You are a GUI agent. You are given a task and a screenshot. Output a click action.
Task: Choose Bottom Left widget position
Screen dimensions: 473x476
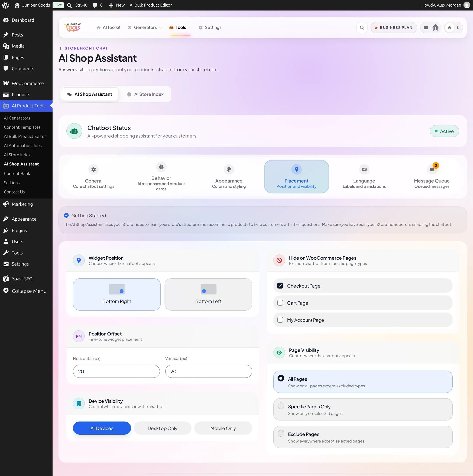208,294
